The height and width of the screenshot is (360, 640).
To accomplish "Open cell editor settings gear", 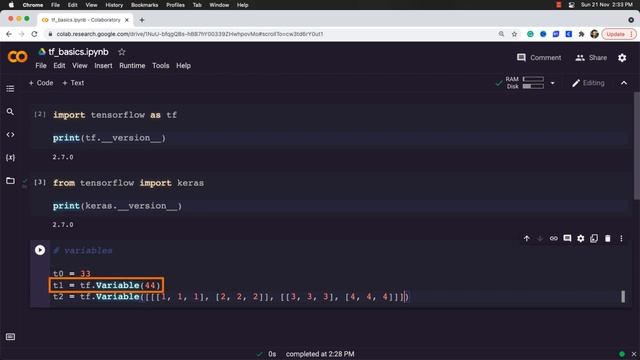I will tap(580, 238).
